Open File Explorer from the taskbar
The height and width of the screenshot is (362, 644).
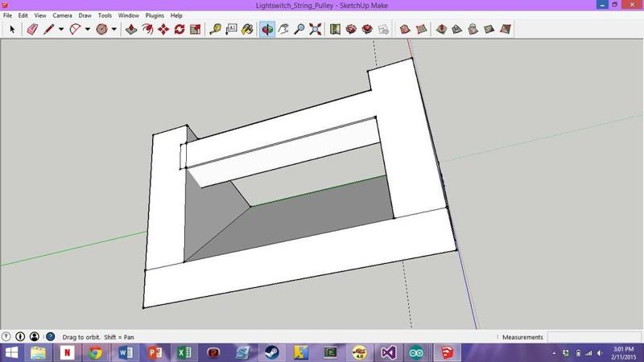[x=38, y=352]
